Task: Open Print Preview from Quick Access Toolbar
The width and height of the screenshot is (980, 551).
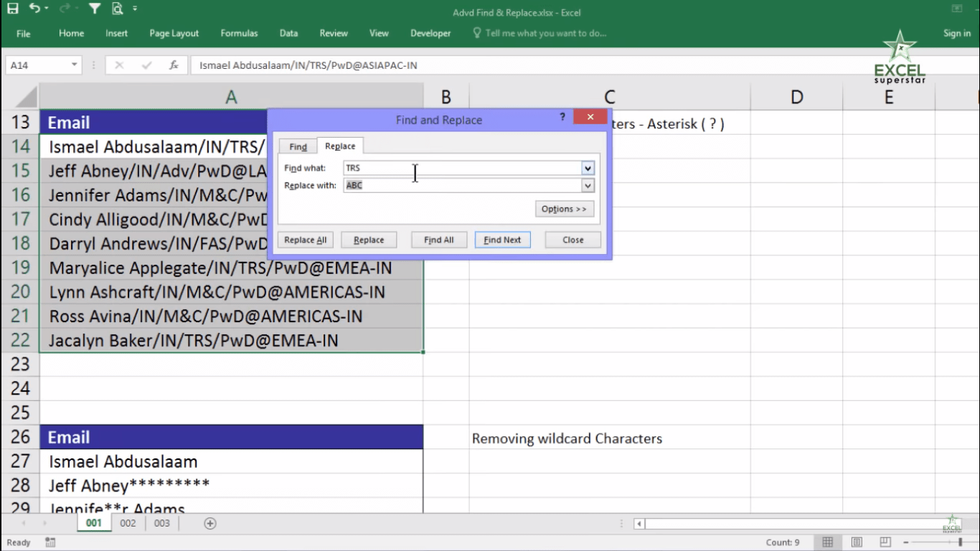Action: (117, 7)
